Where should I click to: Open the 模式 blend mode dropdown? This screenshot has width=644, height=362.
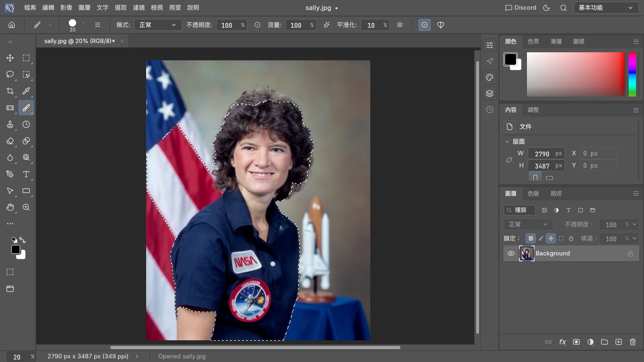point(158,25)
